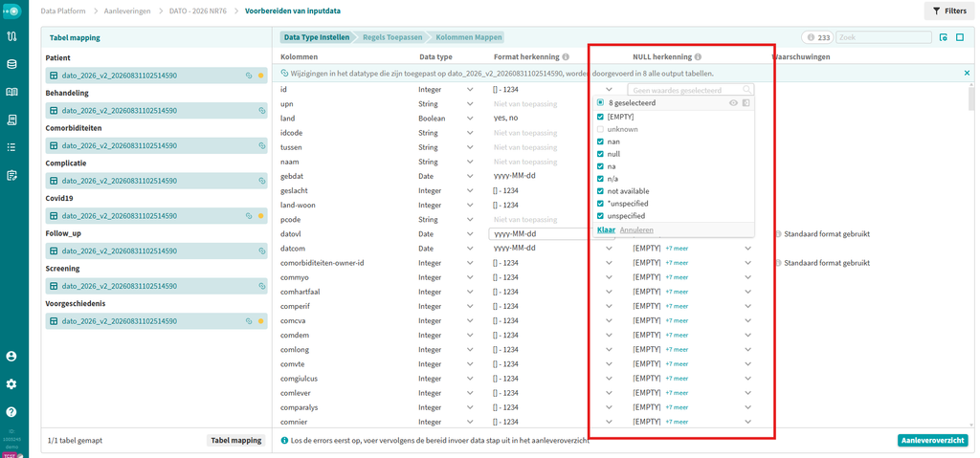Switch to the Kolommen Mappen step

468,37
